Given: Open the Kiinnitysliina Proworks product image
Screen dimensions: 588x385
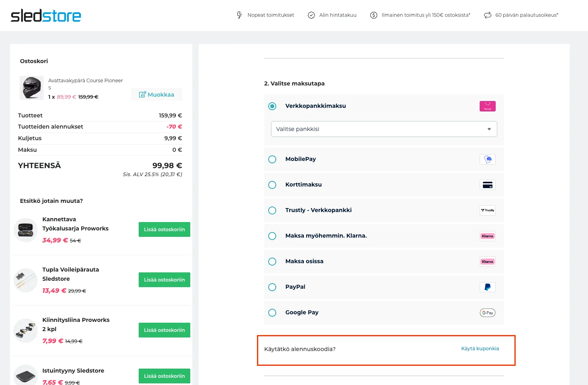Looking at the screenshot, I should (x=26, y=330).
